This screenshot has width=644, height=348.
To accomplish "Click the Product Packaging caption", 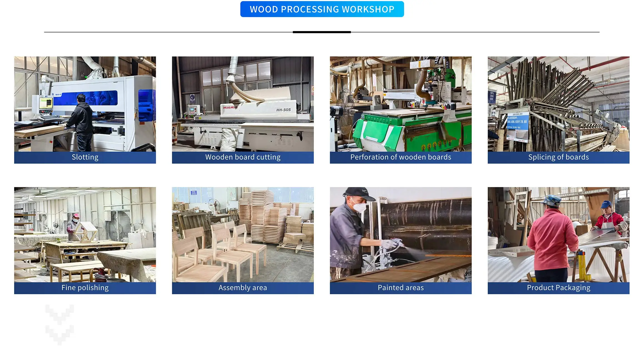I will 558,288.
